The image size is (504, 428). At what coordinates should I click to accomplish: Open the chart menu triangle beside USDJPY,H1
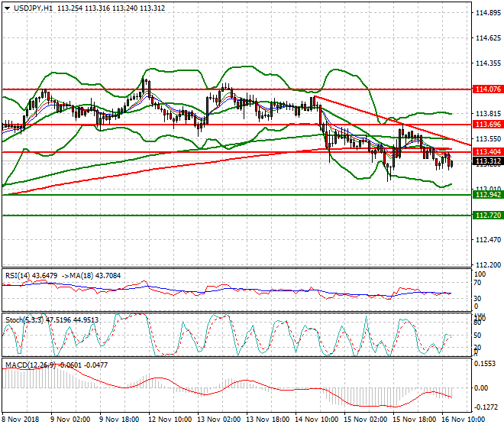click(7, 8)
